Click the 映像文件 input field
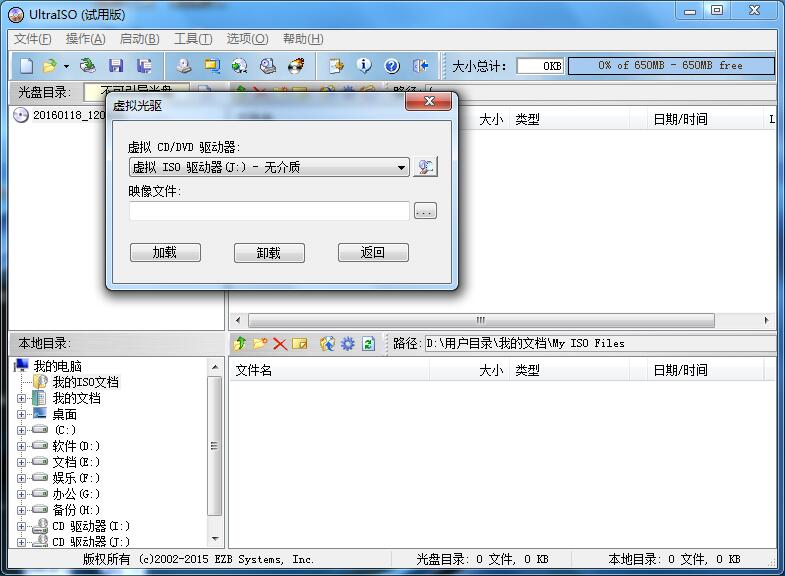 (x=269, y=211)
